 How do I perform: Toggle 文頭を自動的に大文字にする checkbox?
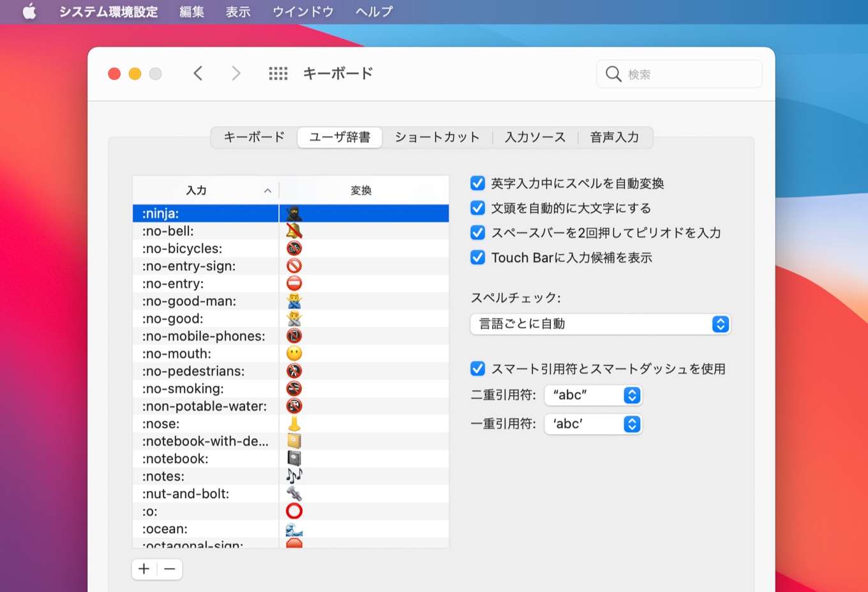(477, 208)
